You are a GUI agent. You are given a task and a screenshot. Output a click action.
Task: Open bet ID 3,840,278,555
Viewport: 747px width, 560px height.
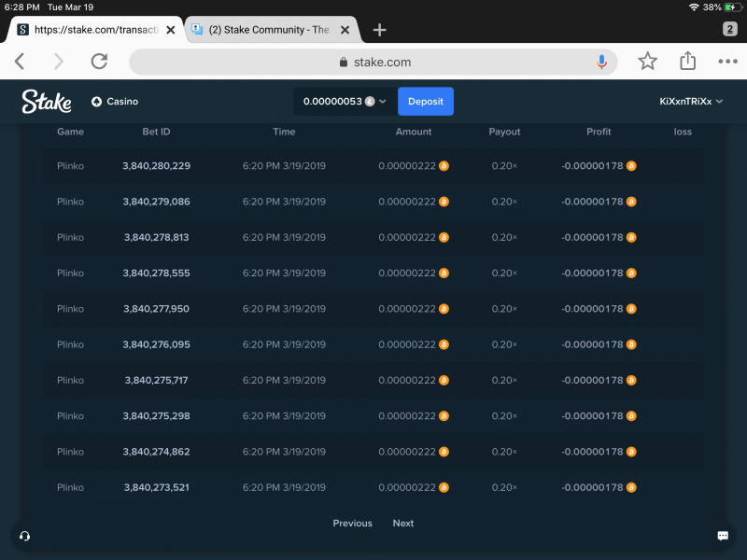(x=156, y=273)
